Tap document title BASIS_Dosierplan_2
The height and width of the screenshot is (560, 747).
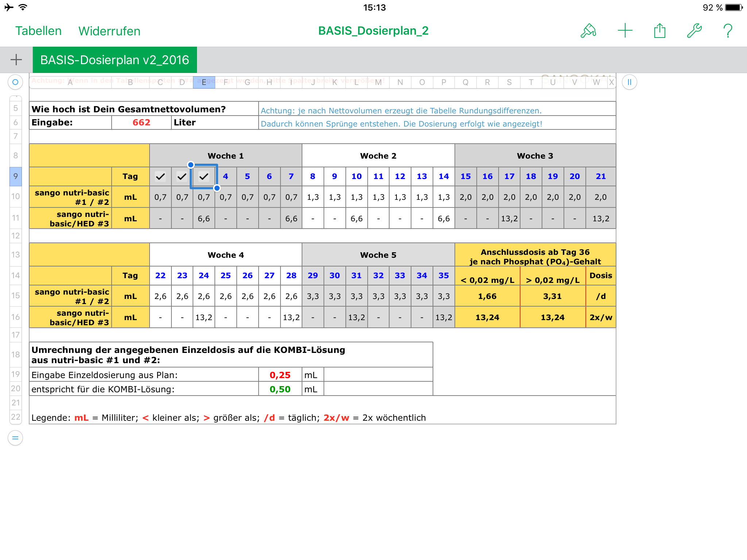373,31
